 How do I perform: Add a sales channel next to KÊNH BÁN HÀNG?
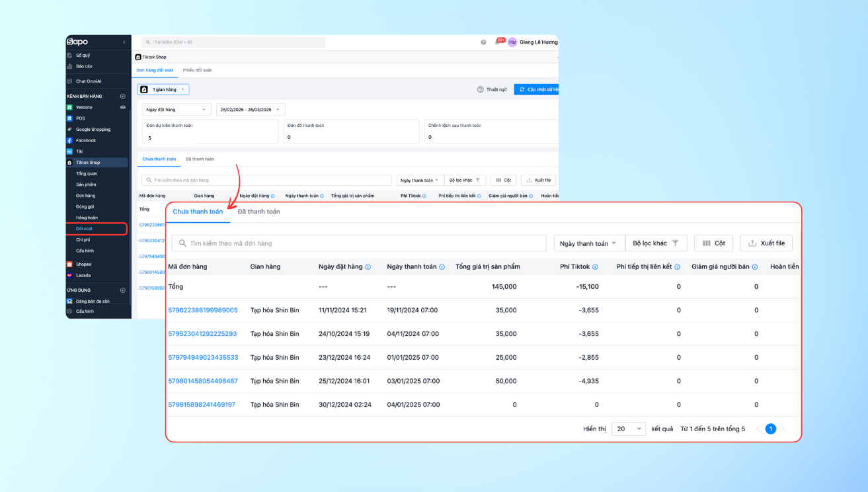(x=122, y=97)
